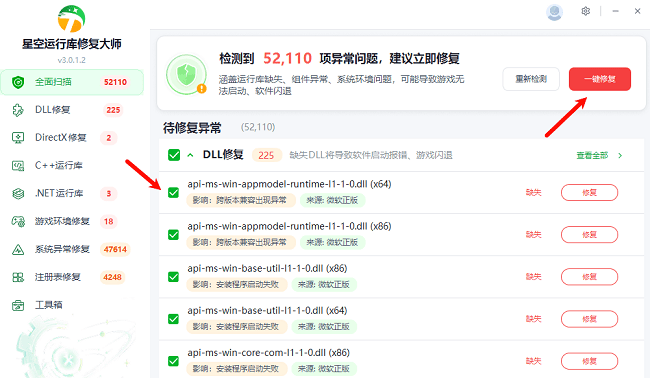650x378 pixels.
Task: Repair api-ms-win-appmodel-runtime (x64) with 修复
Action: (589, 193)
